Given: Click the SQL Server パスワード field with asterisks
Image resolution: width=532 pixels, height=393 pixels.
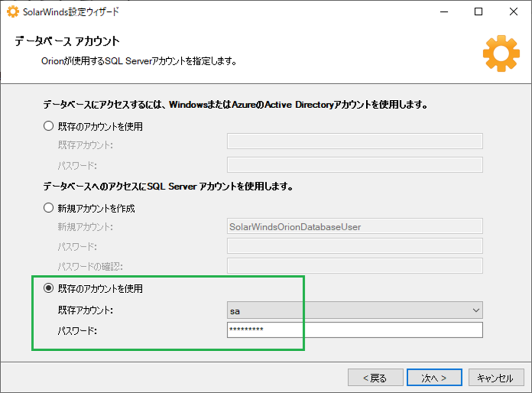Looking at the screenshot, I should click(354, 330).
